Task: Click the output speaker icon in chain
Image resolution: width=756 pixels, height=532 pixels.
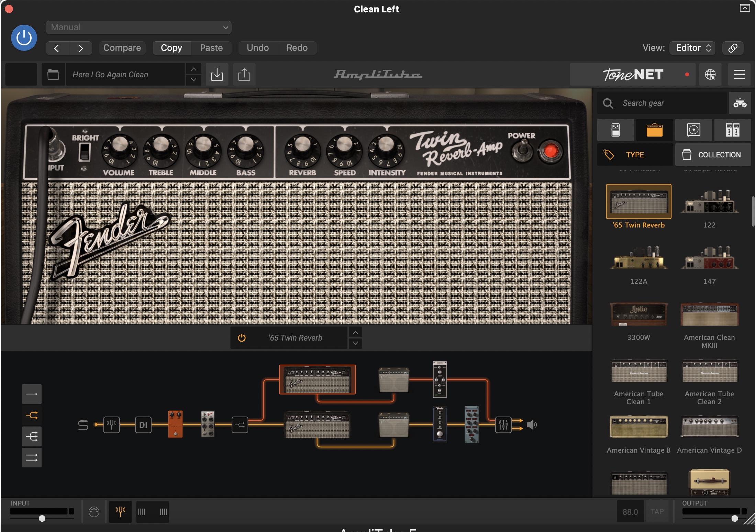Action: tap(532, 425)
